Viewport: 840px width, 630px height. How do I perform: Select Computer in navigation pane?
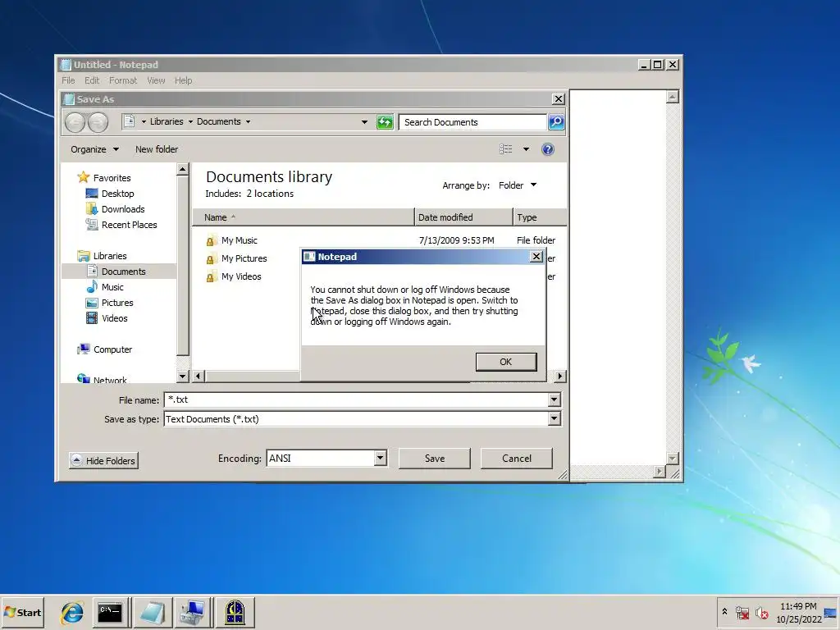(112, 349)
